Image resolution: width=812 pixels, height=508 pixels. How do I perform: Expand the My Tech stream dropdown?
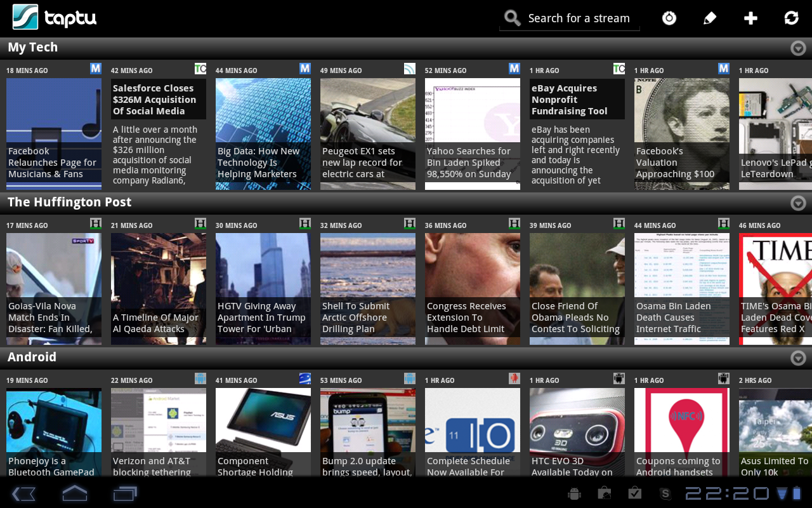pos(798,48)
